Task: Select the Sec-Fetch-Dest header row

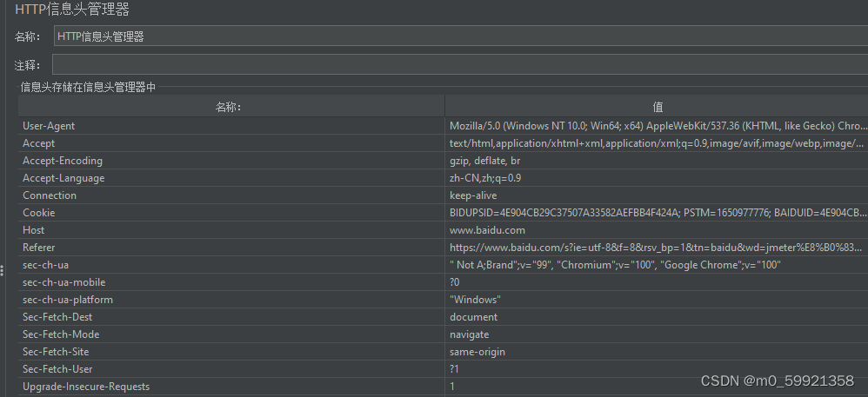Action: pyautogui.click(x=443, y=317)
